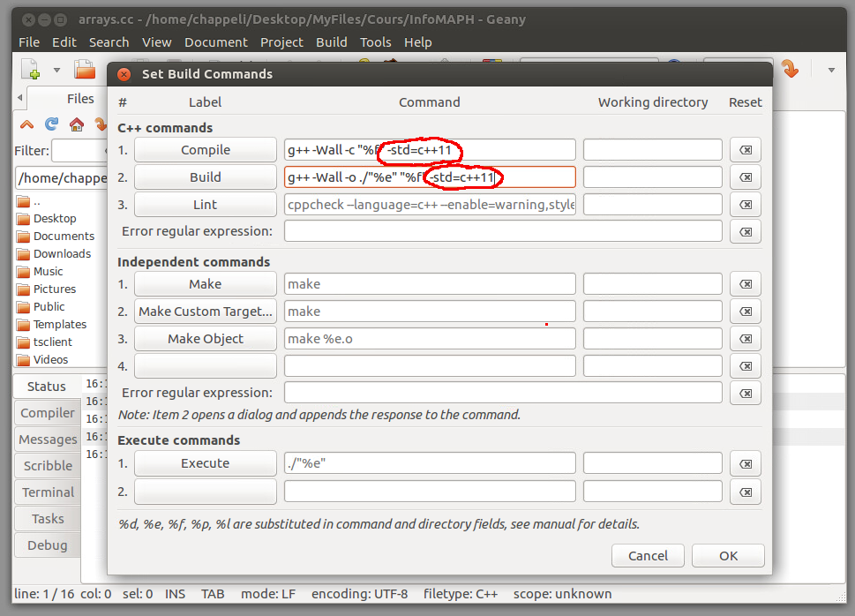
Task: Click the Filter field in Files sidebar
Action: (79, 151)
